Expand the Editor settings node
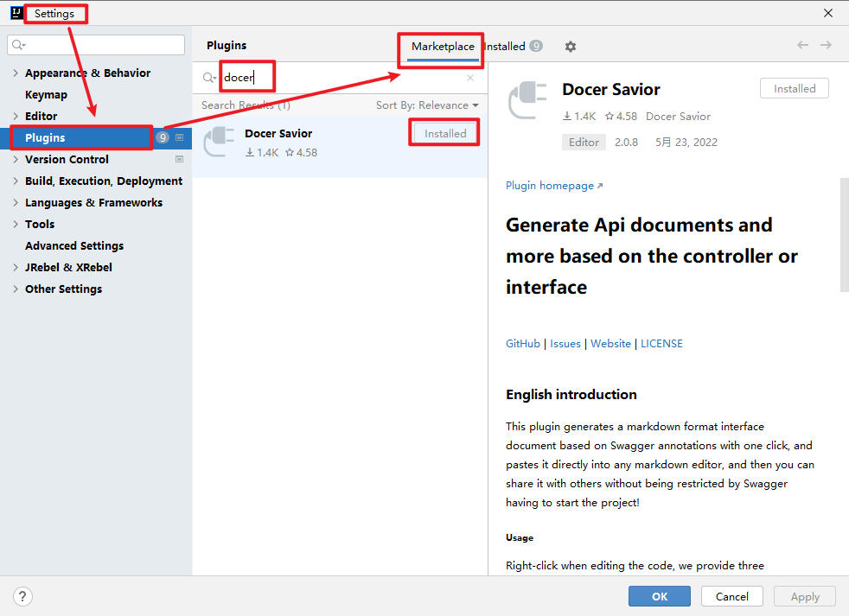The width and height of the screenshot is (849, 616). click(x=16, y=116)
